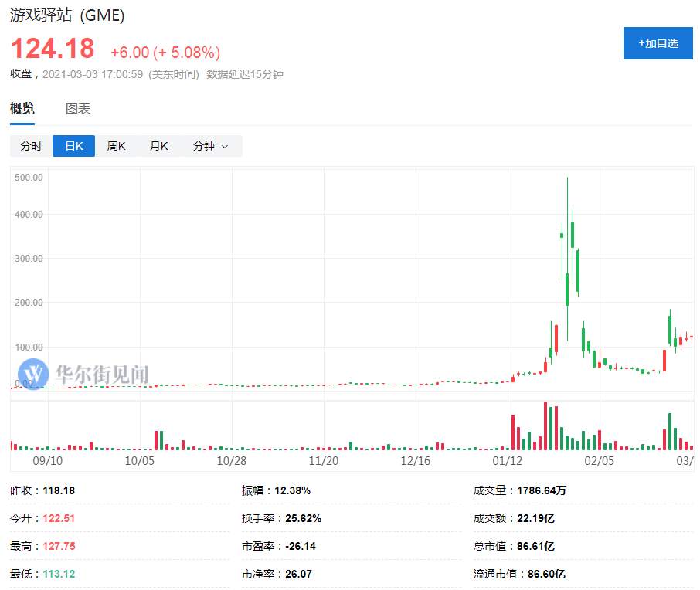Click the 100.00 y-axis label
The image size is (700, 590).
point(29,347)
